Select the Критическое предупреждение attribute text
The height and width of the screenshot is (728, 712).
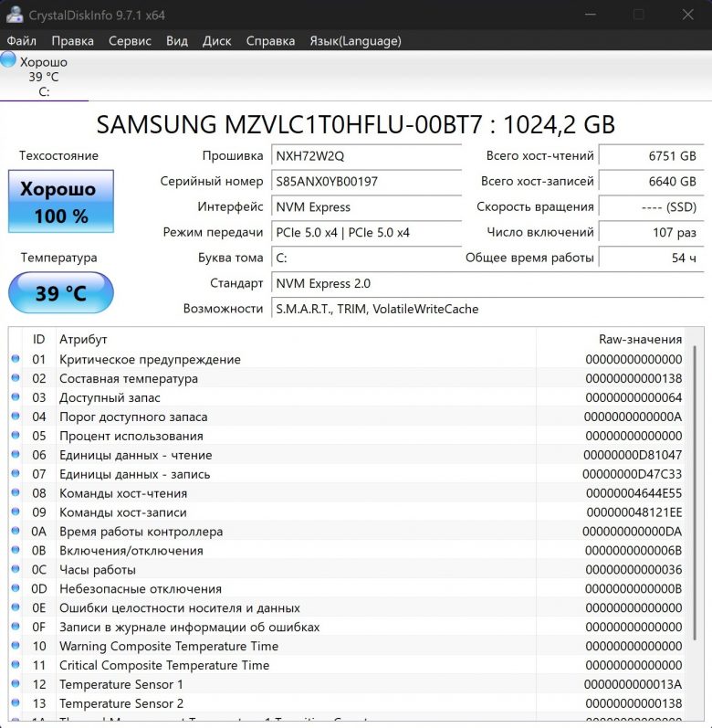pos(150,359)
